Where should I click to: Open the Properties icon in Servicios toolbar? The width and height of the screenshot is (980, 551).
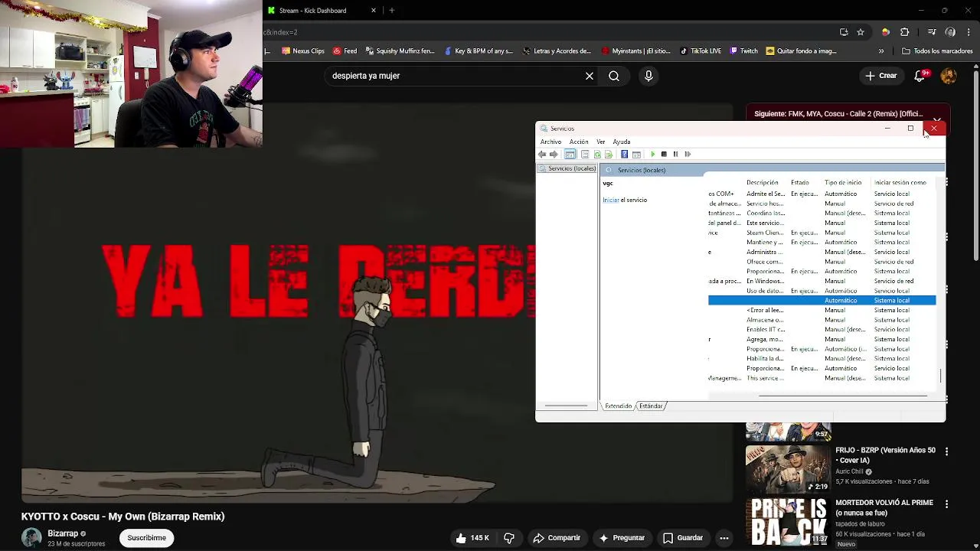(585, 155)
